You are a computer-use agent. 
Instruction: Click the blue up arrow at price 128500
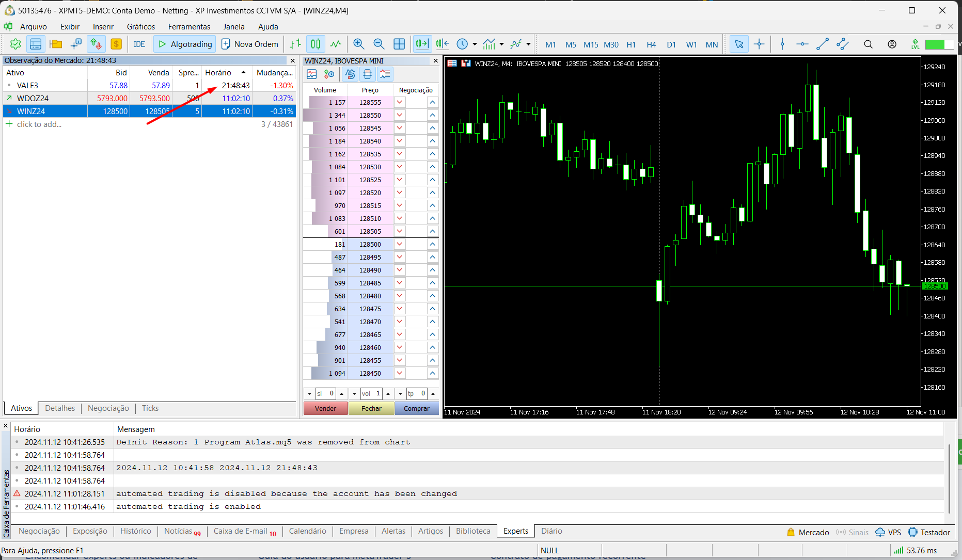(432, 245)
